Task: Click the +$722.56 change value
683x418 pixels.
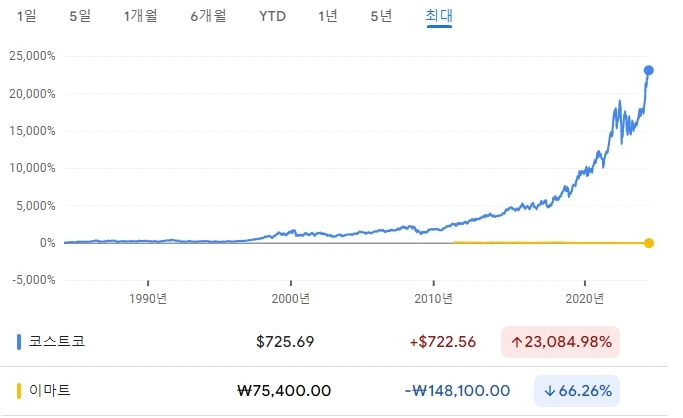Action: coord(443,342)
